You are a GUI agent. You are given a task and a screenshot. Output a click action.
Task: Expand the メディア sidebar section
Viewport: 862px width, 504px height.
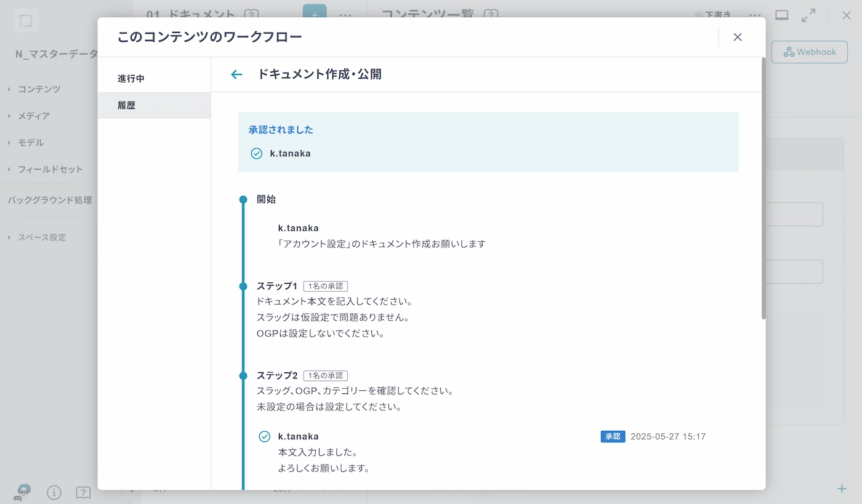pyautogui.click(x=33, y=116)
